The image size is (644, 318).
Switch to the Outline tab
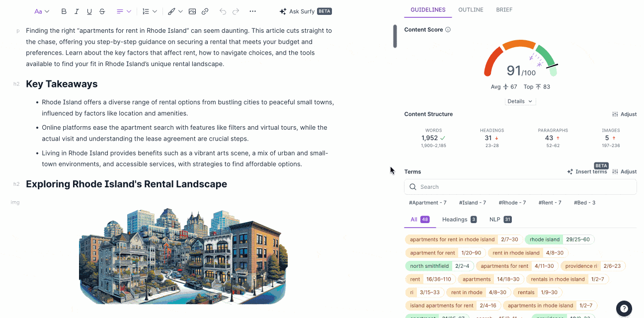click(470, 10)
